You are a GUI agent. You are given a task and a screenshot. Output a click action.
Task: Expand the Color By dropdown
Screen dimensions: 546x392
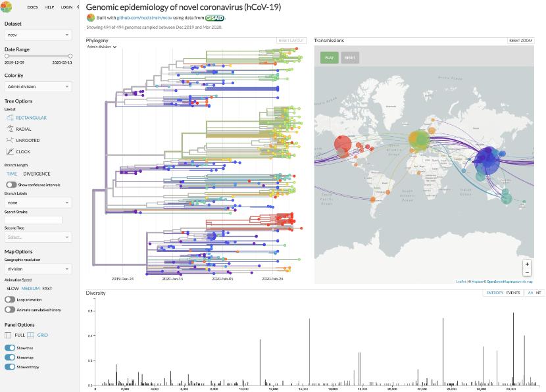38,86
